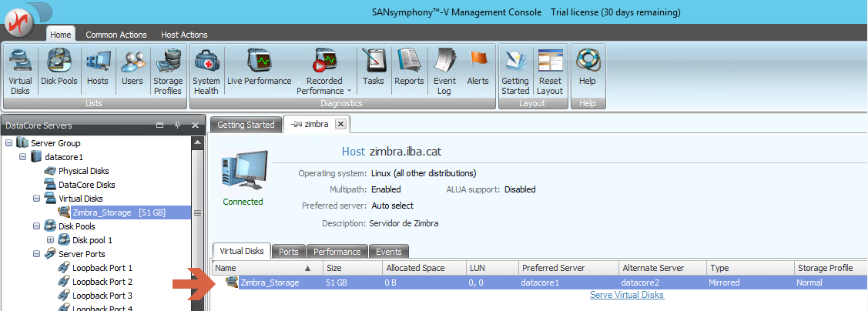
Task: Close the DataCore Servers panel
Action: (x=195, y=125)
